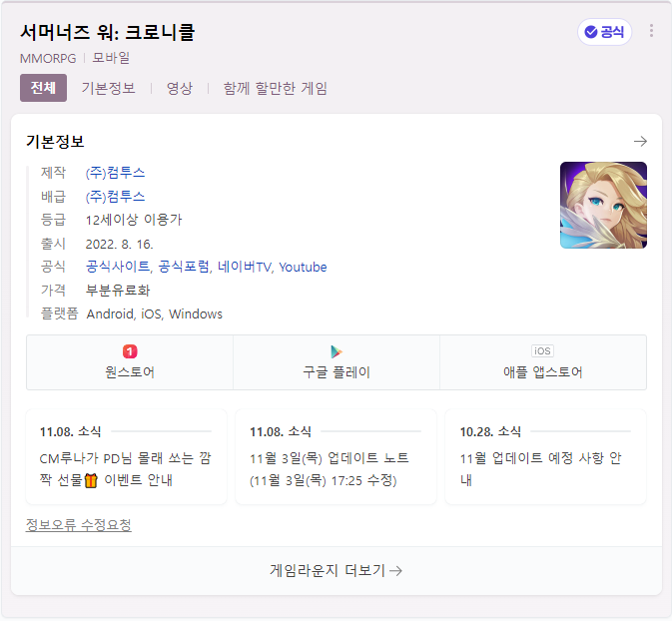Screen dimensions: 672x621
Task: Open the three-dot more options menu
Action: point(651,31)
